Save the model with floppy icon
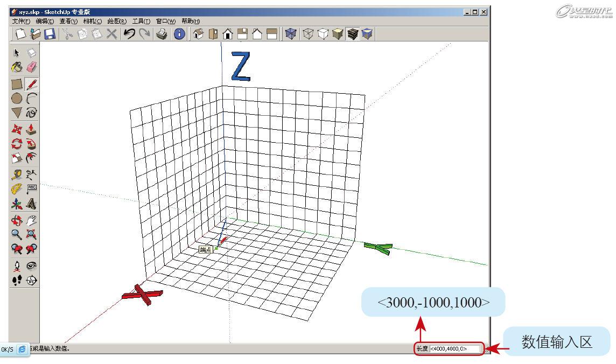This screenshot has height=364, width=616. [x=50, y=34]
